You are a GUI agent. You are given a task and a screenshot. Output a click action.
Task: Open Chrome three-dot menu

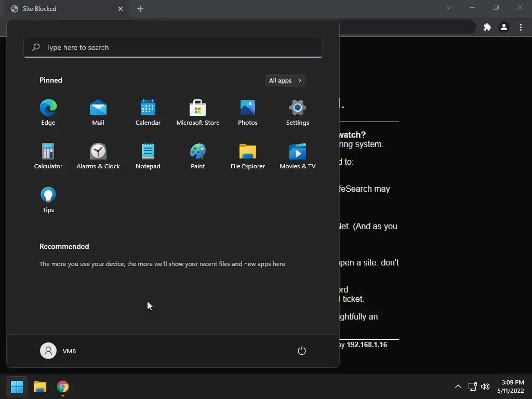tap(521, 27)
